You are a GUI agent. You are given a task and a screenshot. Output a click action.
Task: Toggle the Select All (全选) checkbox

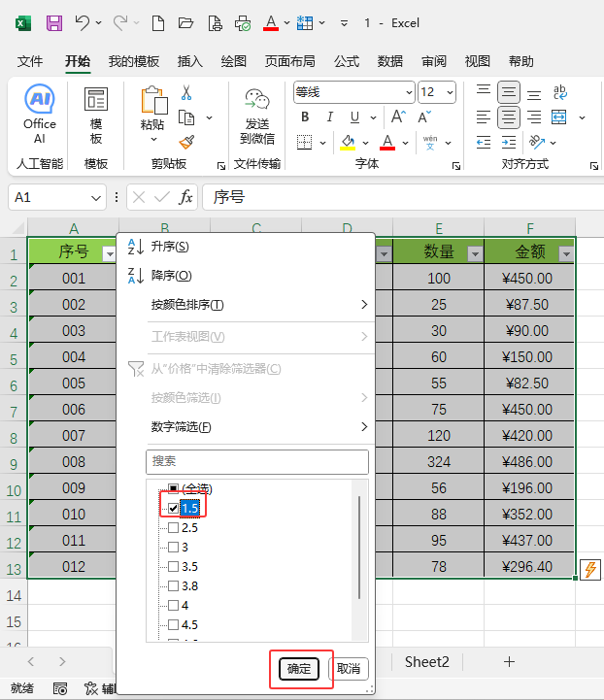pyautogui.click(x=173, y=489)
